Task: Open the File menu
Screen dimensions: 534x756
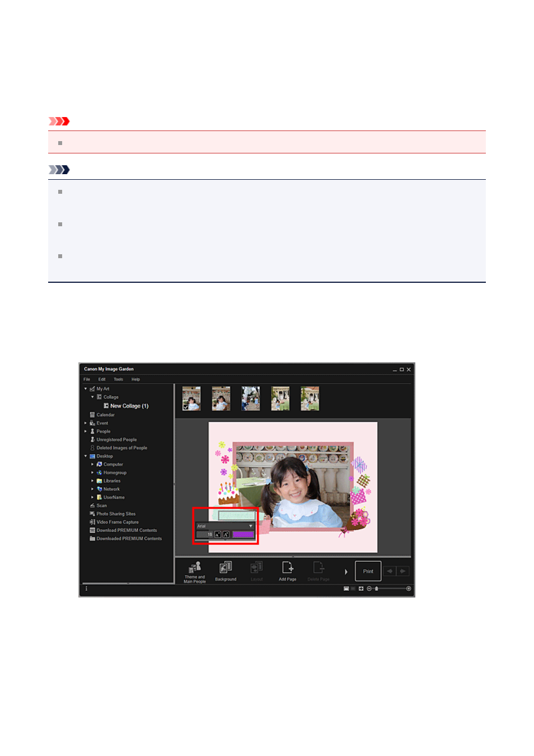Action: (87, 379)
